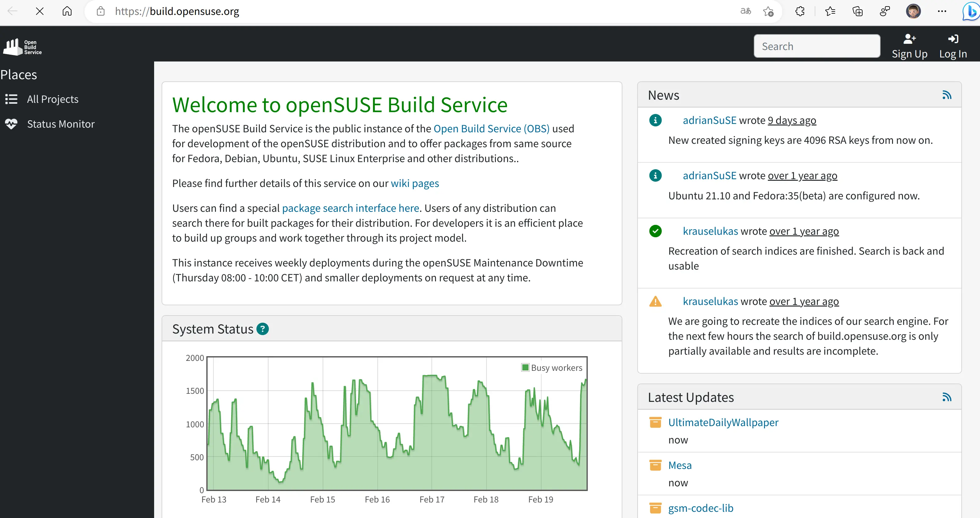Add page to favorites star icon
Image resolution: width=980 pixels, height=518 pixels.
click(x=768, y=11)
